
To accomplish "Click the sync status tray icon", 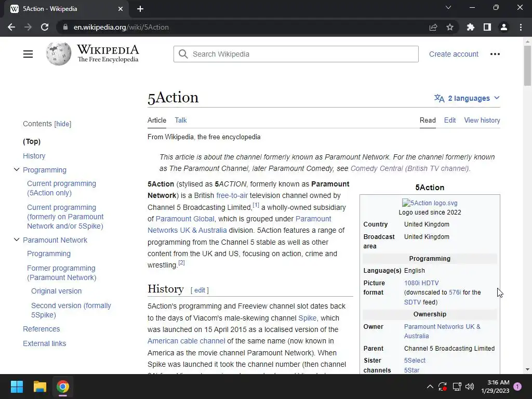I will (x=443, y=387).
